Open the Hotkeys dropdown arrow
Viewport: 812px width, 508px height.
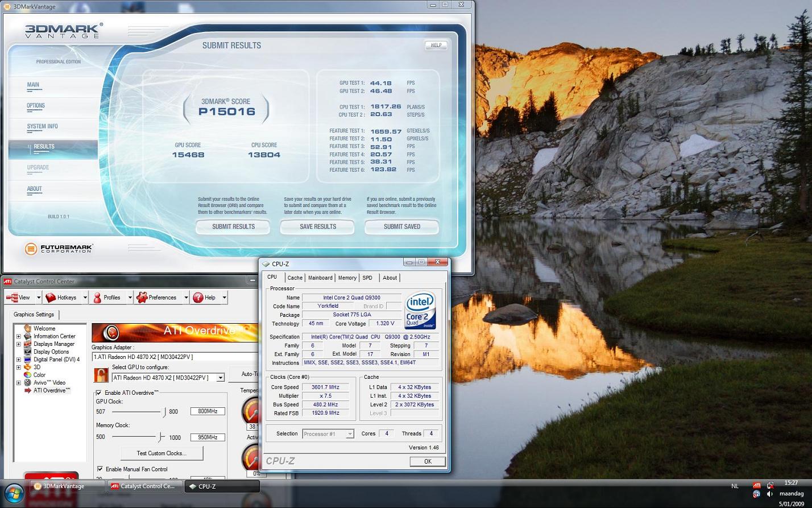click(x=85, y=298)
